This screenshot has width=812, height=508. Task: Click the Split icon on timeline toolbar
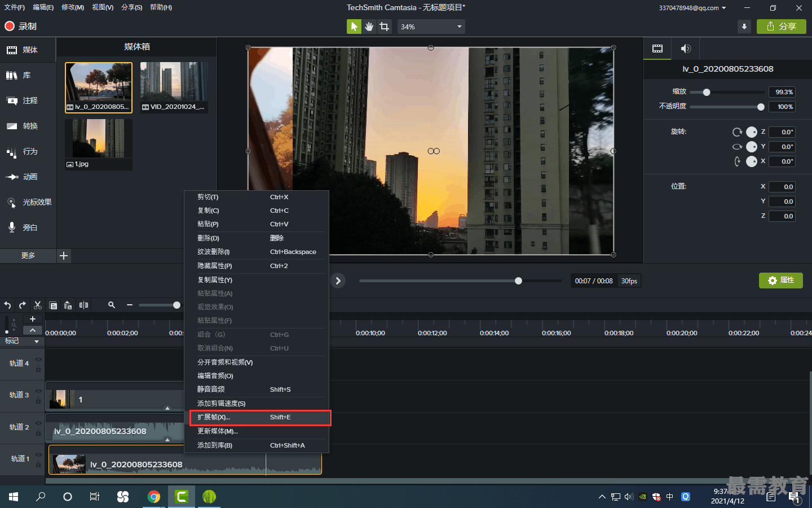tap(83, 305)
